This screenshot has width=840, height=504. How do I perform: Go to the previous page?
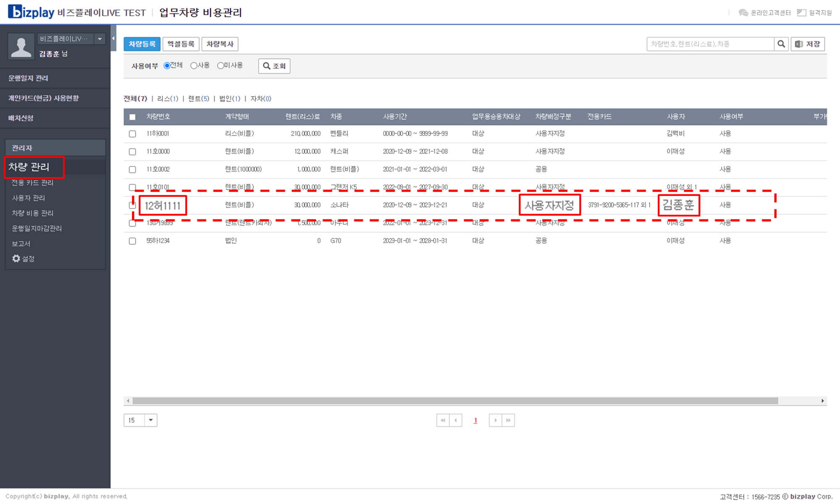pyautogui.click(x=456, y=420)
